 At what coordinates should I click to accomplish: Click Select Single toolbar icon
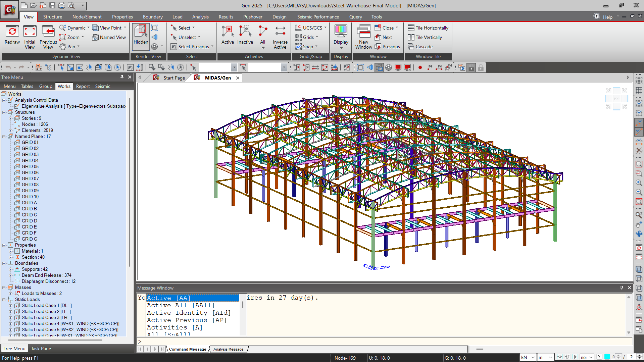pos(61,67)
